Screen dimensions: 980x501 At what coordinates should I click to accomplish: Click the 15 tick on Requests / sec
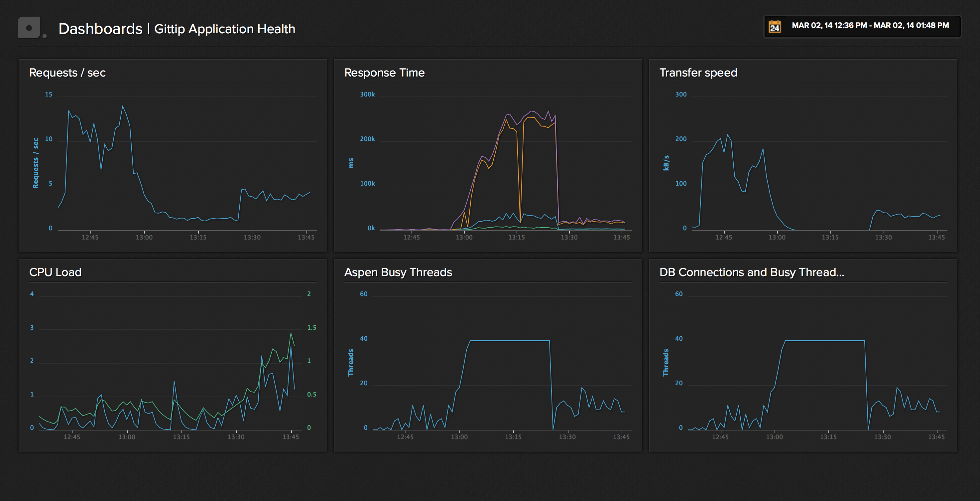49,94
